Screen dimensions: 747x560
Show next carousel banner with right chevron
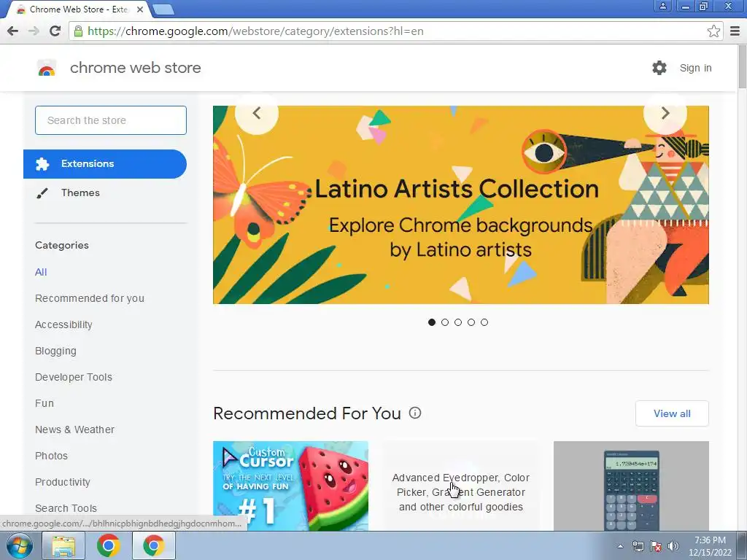tap(665, 113)
